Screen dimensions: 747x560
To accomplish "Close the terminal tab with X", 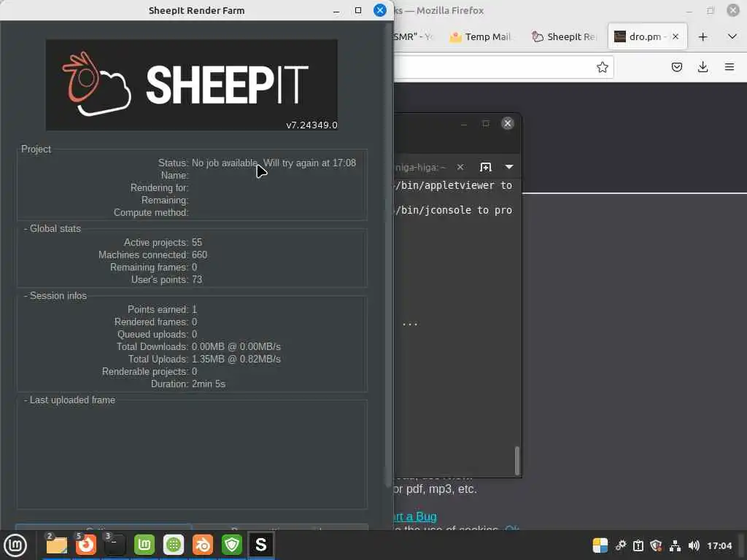I will tap(460, 167).
